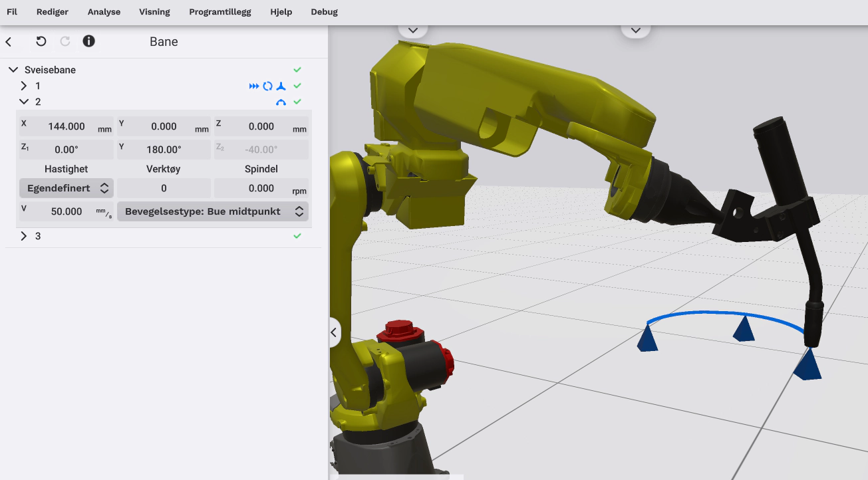Open the info icon in the Bane header
Viewport: 868px width, 480px height.
tap(88, 41)
